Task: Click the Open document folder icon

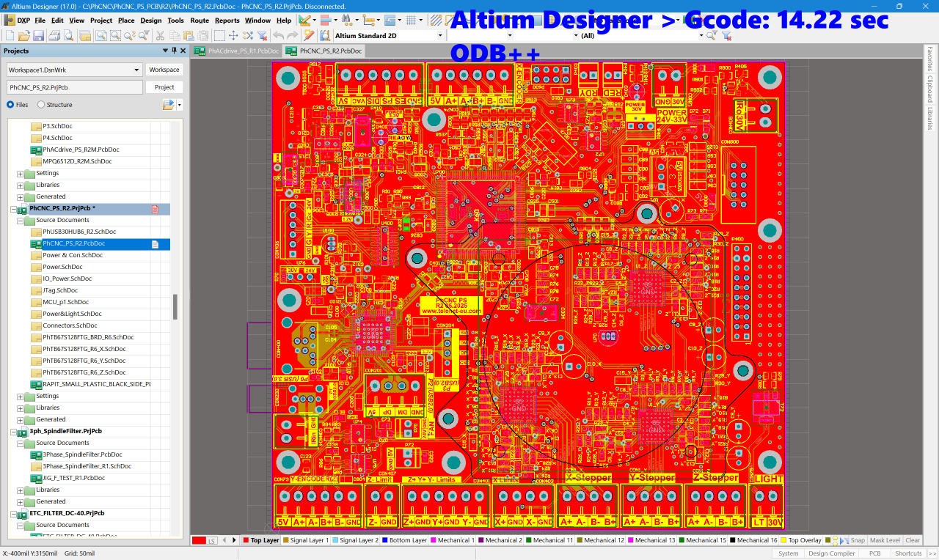Action: click(x=23, y=35)
